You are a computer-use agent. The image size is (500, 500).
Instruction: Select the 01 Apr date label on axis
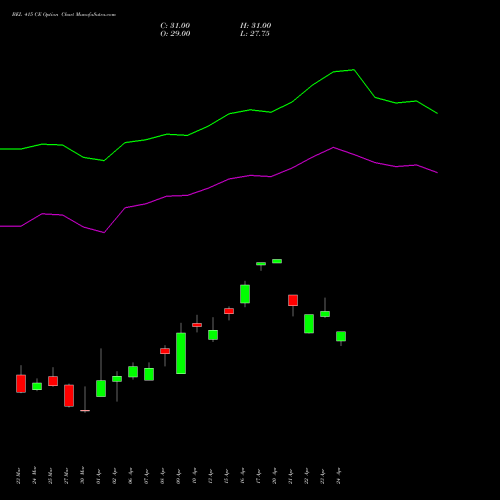(98, 476)
